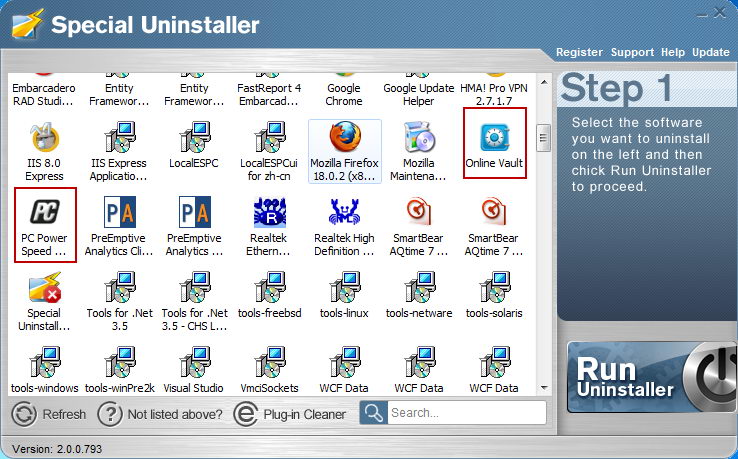Refresh the installed programs list
The height and width of the screenshot is (459, 738).
49,414
